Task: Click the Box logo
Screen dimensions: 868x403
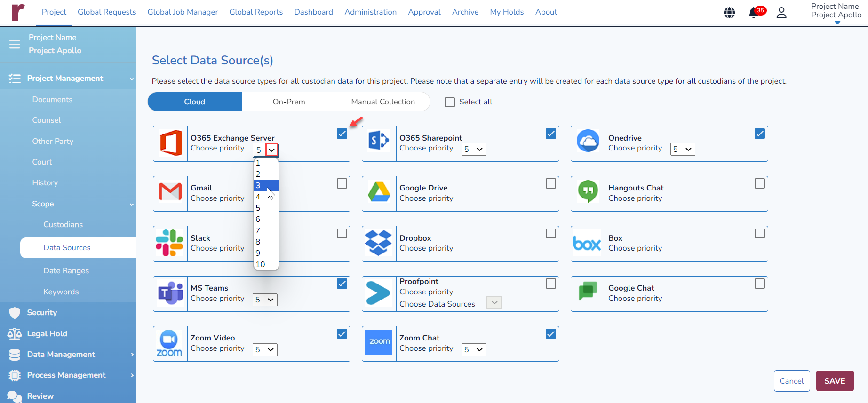Action: [x=587, y=244]
